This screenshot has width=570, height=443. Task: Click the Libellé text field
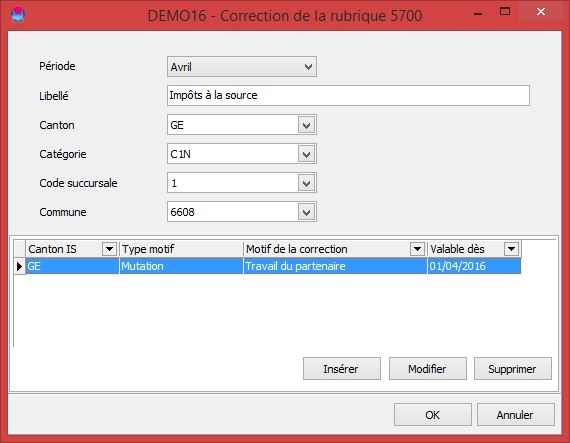point(348,96)
